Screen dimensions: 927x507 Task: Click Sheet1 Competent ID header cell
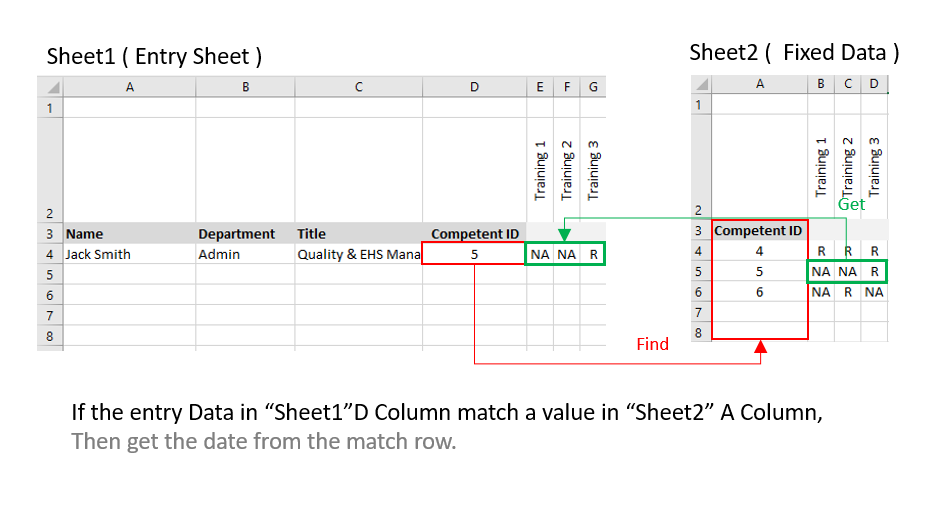474,234
